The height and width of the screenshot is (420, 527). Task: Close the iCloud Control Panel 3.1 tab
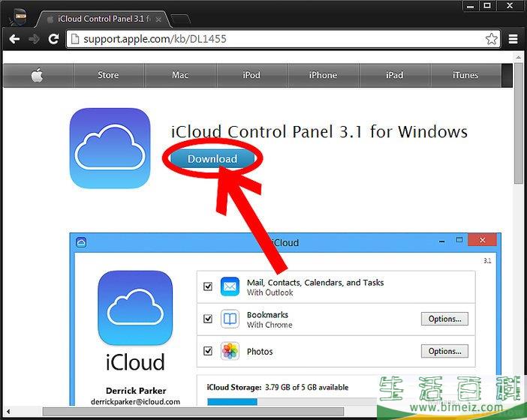click(158, 19)
